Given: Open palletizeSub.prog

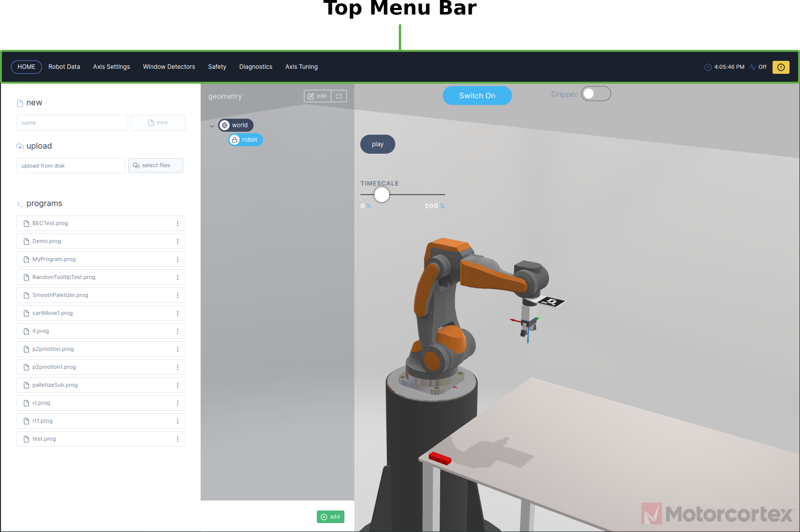Looking at the screenshot, I should click(101, 385).
